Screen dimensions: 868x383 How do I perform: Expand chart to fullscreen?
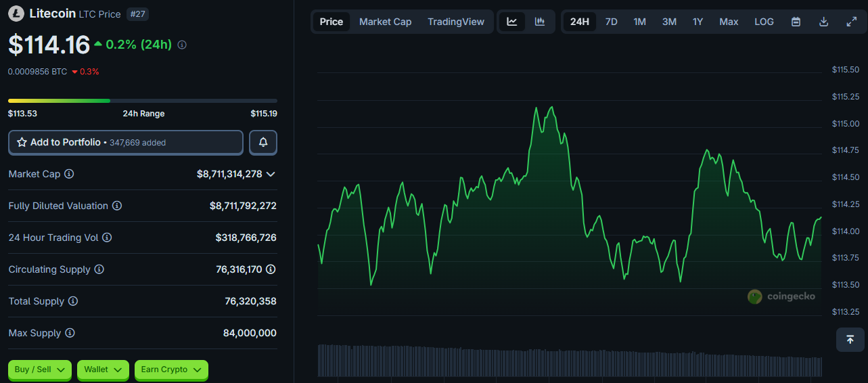click(x=852, y=22)
